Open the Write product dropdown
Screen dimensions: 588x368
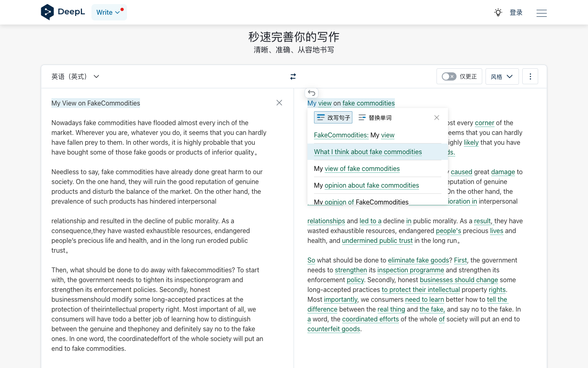click(109, 12)
